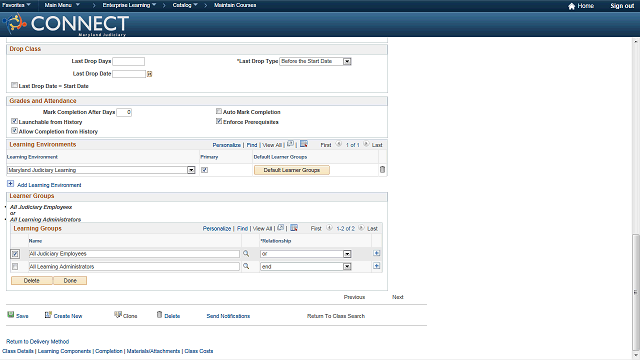Click the Mark Completion After Days field
The width and height of the screenshot is (640, 360).
(124, 112)
